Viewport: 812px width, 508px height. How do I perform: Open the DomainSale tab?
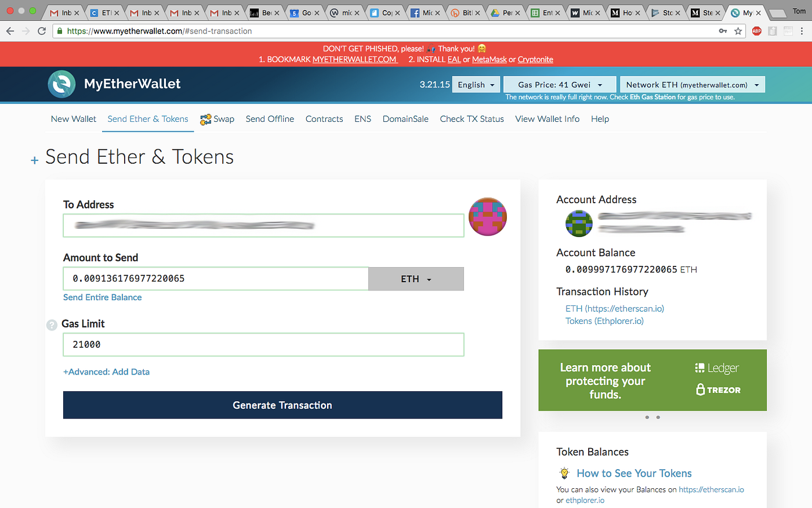coord(405,119)
